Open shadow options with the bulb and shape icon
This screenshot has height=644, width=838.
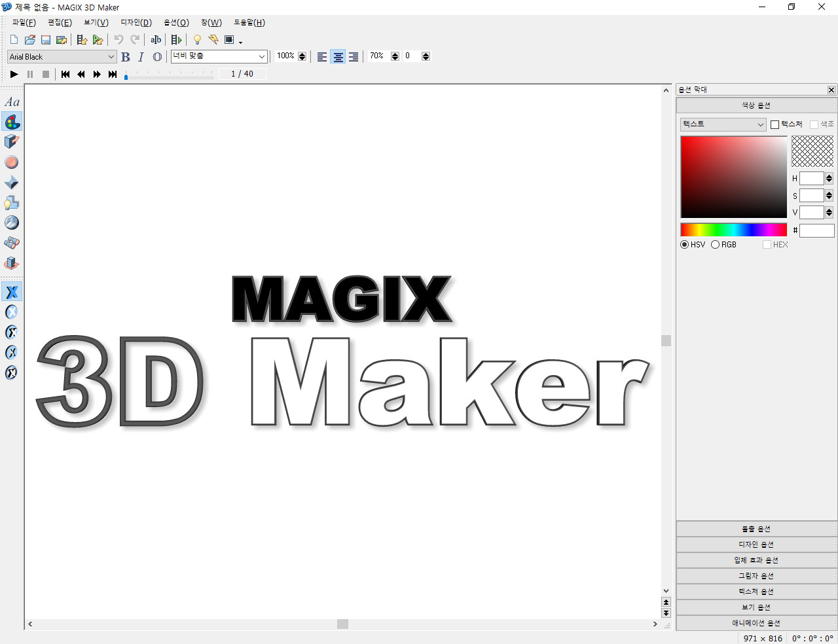[x=12, y=203]
